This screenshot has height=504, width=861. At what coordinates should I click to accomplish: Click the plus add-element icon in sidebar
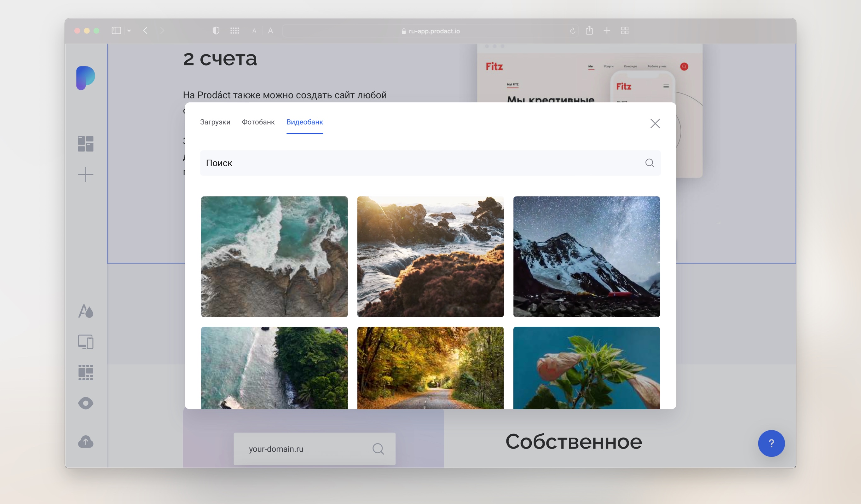click(x=85, y=175)
